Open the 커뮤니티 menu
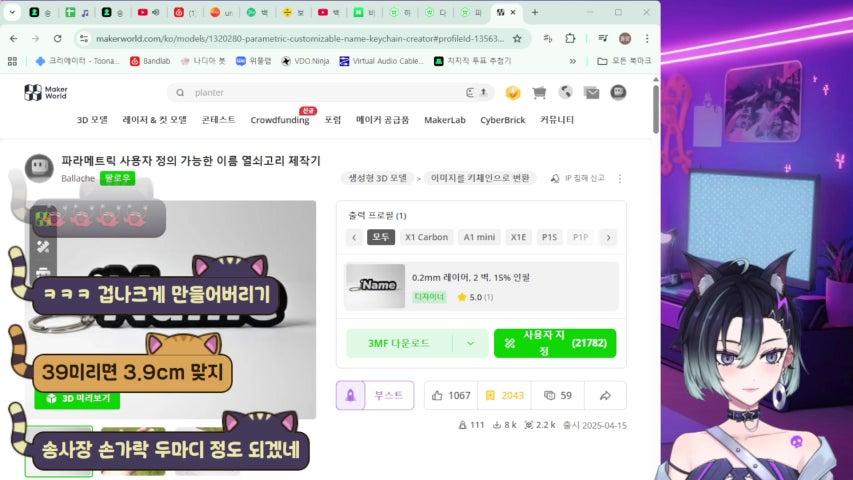Screen dimensions: 853x480 point(557,120)
